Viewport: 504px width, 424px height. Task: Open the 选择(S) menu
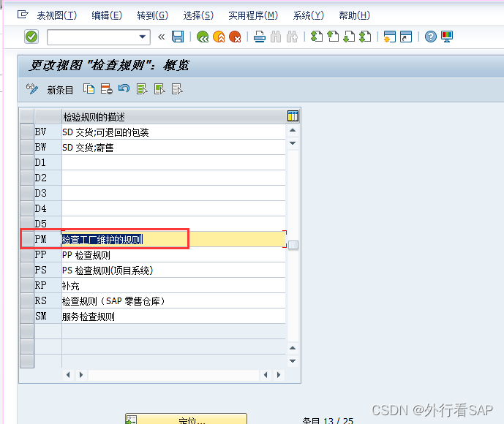[198, 15]
